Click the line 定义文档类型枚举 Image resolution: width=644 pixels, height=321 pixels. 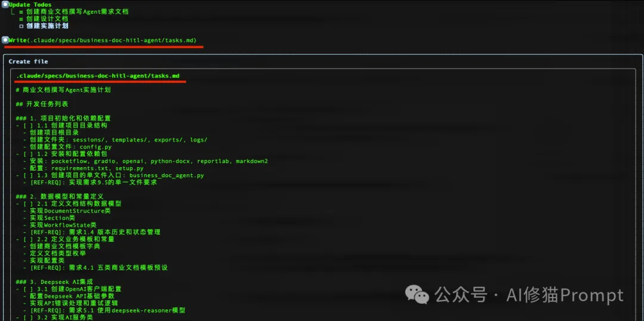[x=55, y=254]
